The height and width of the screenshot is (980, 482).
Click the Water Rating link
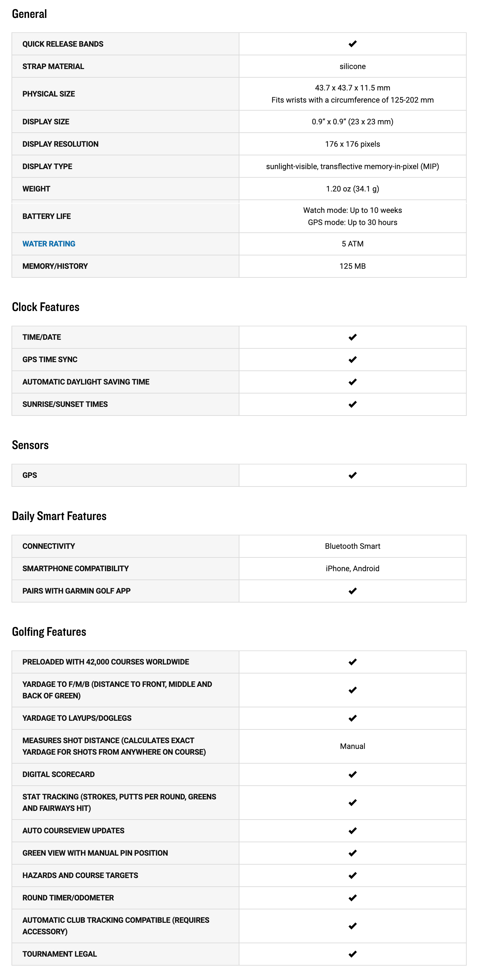[49, 244]
